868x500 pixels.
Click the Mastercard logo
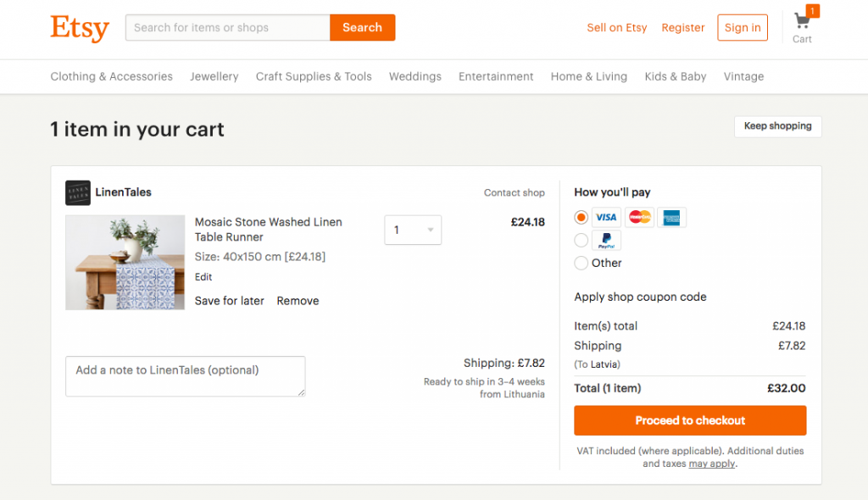tap(639, 217)
